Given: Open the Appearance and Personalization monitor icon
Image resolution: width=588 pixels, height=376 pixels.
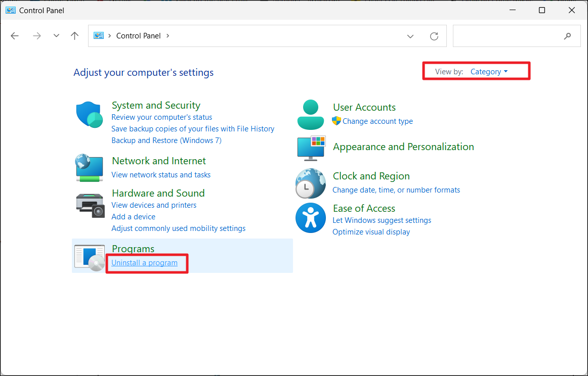Looking at the screenshot, I should coord(311,148).
